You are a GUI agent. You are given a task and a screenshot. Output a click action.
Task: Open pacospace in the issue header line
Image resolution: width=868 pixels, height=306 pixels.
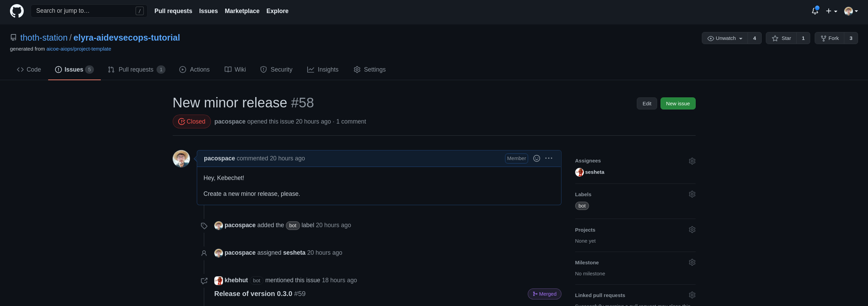pos(230,122)
